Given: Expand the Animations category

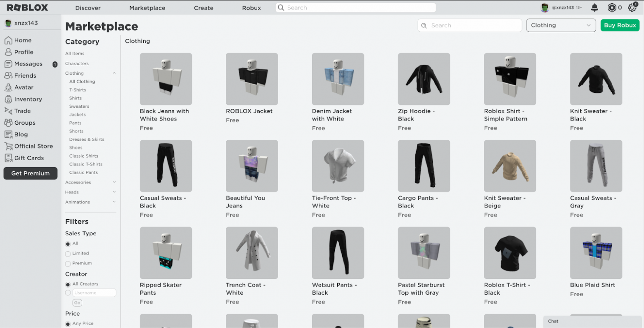Looking at the screenshot, I should [x=114, y=202].
